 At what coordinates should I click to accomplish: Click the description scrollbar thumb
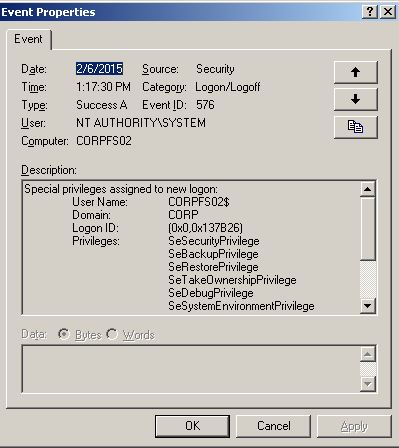point(367,228)
